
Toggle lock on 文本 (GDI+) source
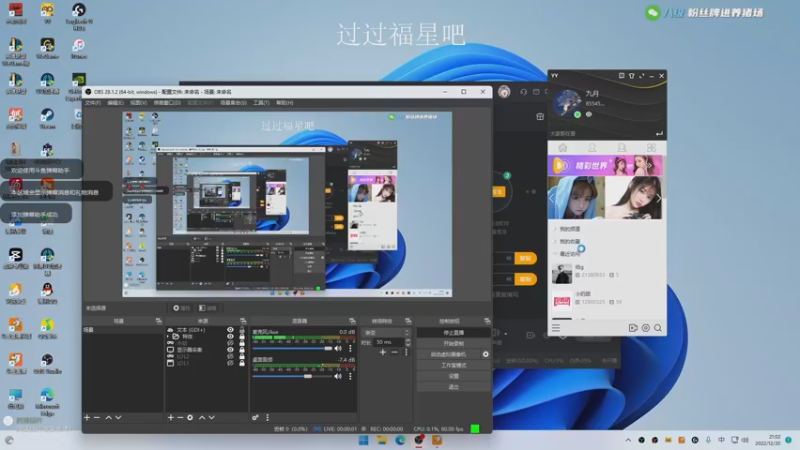242,330
